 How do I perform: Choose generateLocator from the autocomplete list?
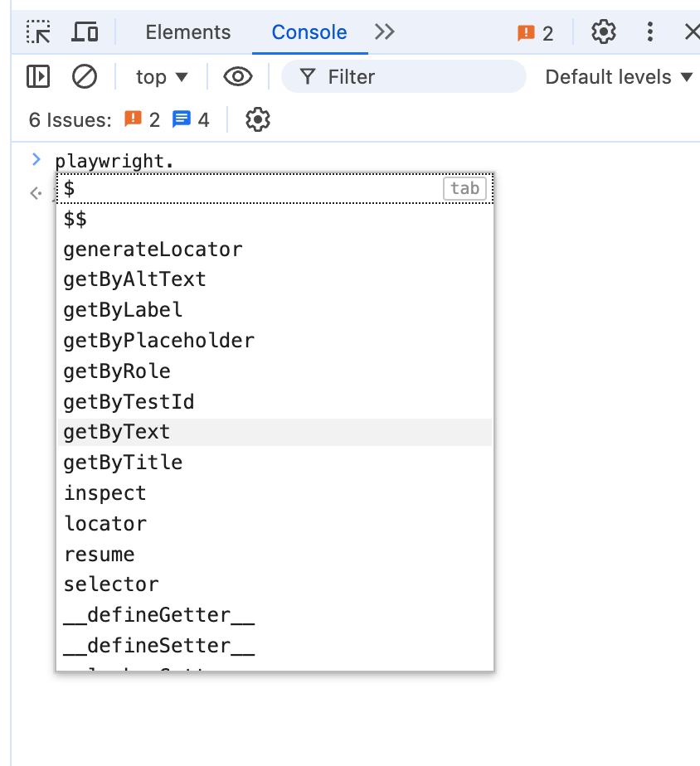pyautogui.click(x=275, y=250)
